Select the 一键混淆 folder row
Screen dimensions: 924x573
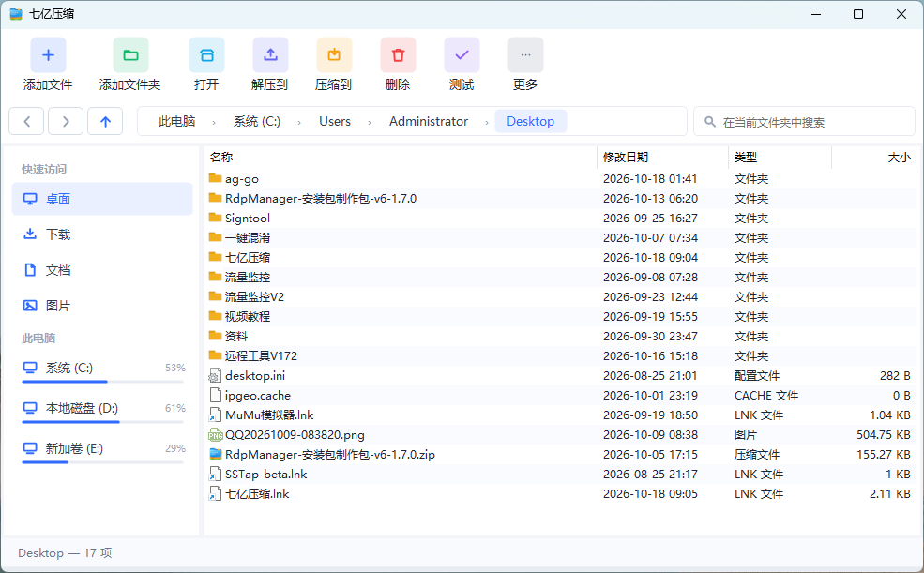(x=560, y=238)
